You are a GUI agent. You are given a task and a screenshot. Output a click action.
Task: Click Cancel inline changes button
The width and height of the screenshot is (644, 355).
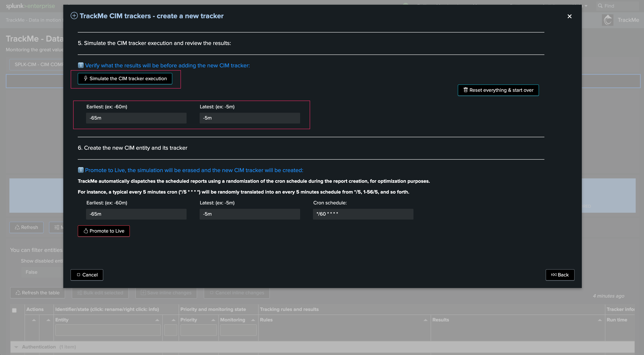(237, 293)
